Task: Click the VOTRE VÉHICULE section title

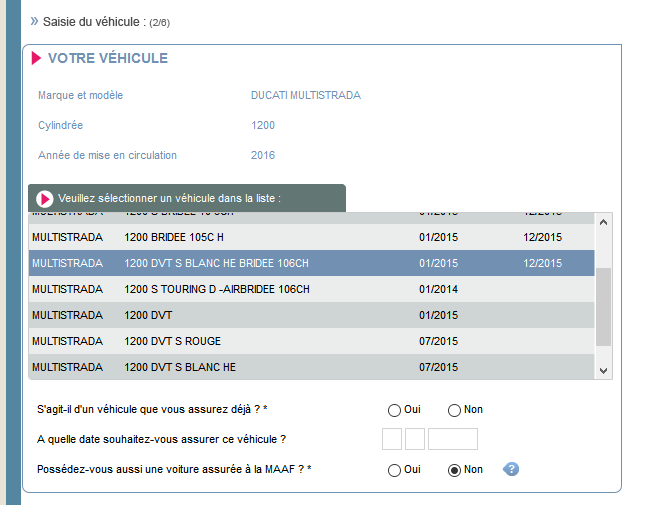Action: (x=108, y=58)
